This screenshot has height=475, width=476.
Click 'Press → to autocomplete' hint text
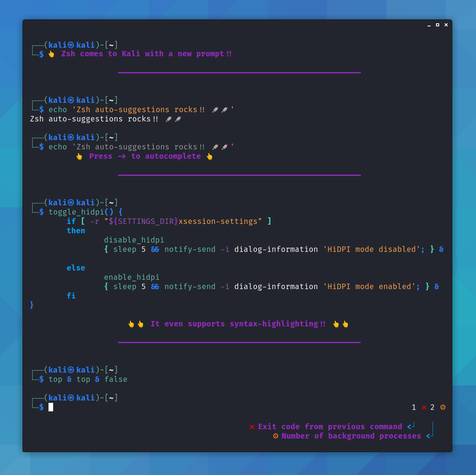pyautogui.click(x=145, y=156)
